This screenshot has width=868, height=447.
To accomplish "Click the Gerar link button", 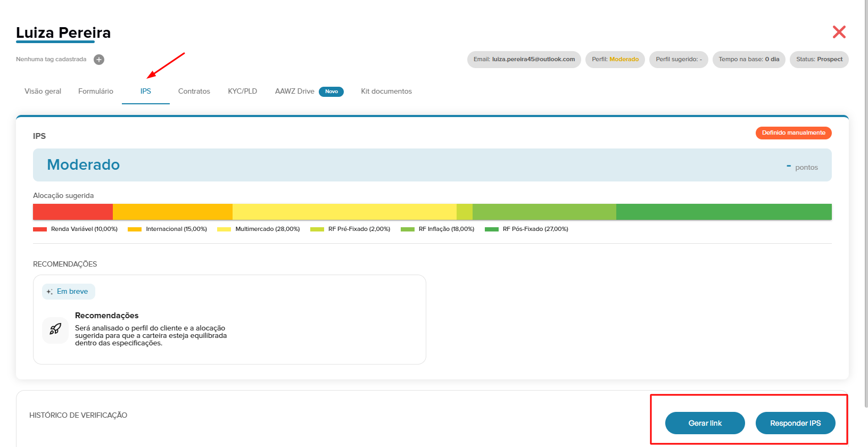I will pos(705,423).
